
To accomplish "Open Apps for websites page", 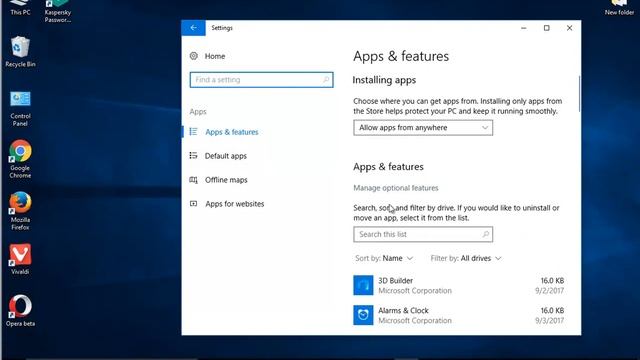I will pos(235,204).
